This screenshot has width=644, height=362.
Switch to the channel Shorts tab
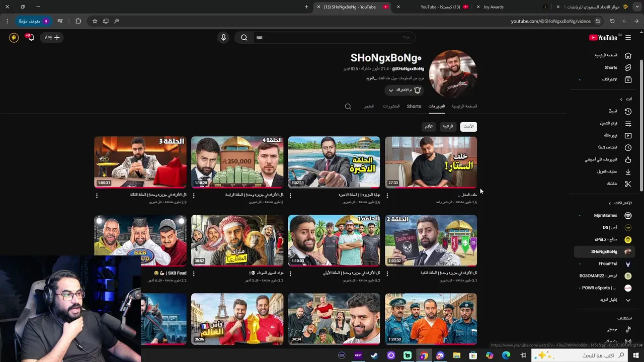pos(414,107)
